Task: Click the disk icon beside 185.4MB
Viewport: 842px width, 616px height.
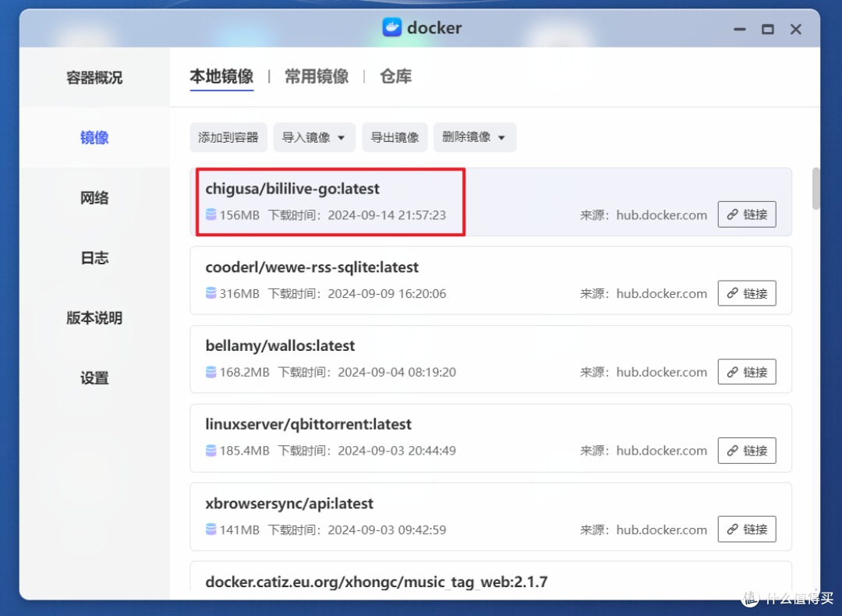Action: pyautogui.click(x=211, y=451)
